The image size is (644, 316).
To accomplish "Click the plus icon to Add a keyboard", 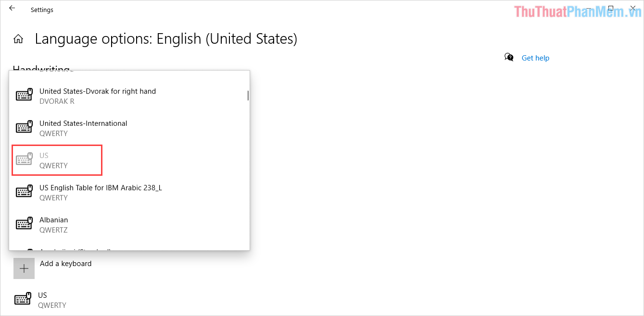I will point(24,268).
